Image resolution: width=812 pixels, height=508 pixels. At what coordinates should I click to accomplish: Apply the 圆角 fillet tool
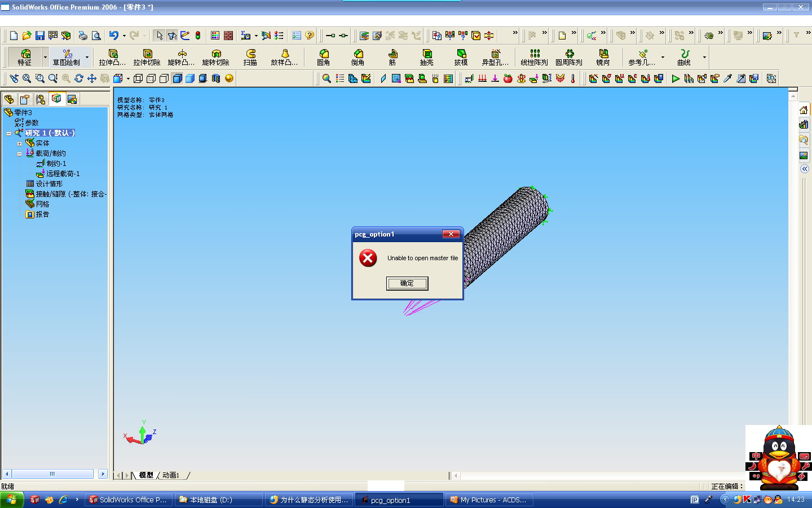pos(323,58)
